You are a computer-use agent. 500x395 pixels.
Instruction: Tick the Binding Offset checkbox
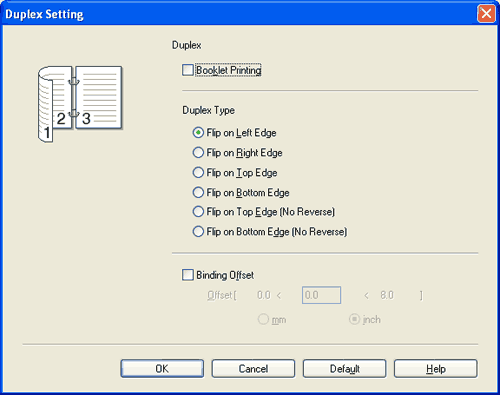tap(188, 275)
